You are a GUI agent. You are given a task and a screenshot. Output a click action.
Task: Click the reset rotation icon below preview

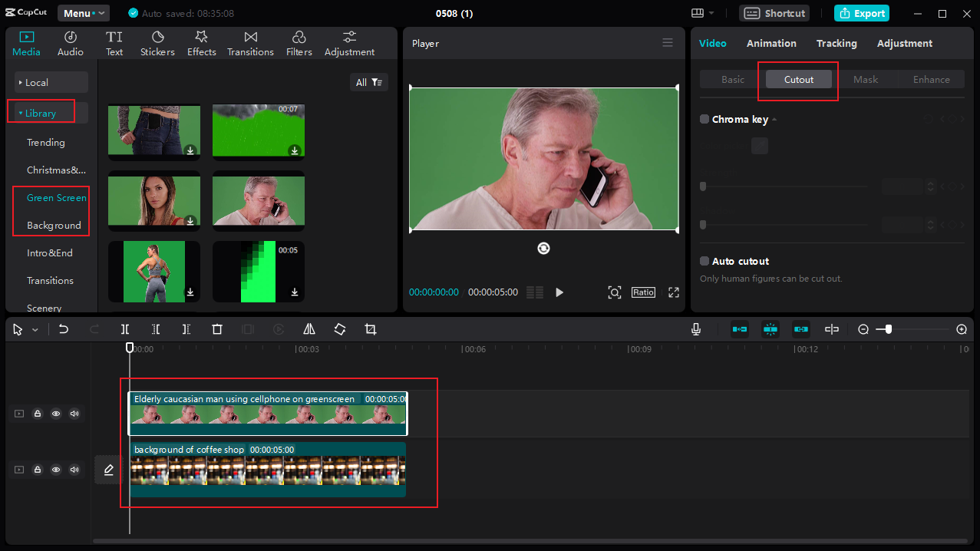coord(543,249)
